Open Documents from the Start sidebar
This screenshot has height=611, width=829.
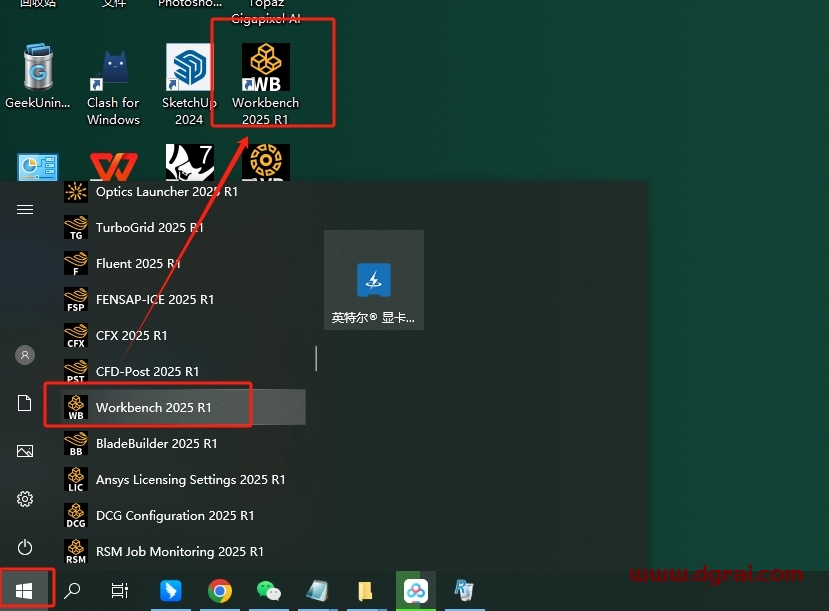coord(25,403)
